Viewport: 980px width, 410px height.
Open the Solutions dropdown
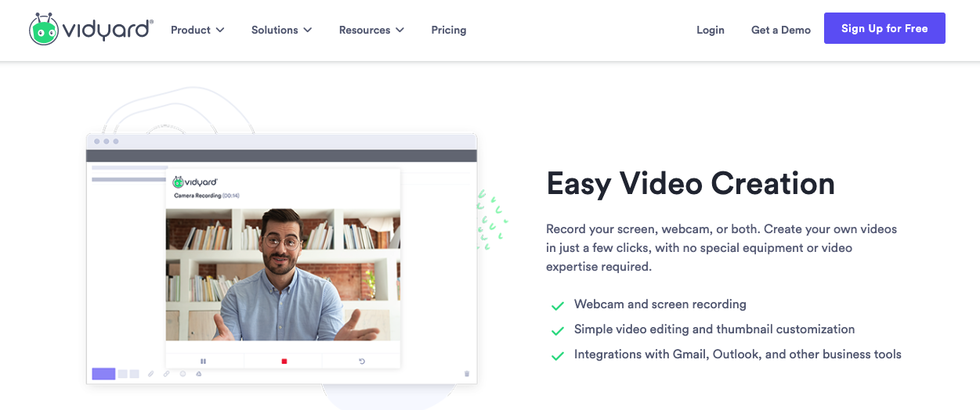click(281, 30)
